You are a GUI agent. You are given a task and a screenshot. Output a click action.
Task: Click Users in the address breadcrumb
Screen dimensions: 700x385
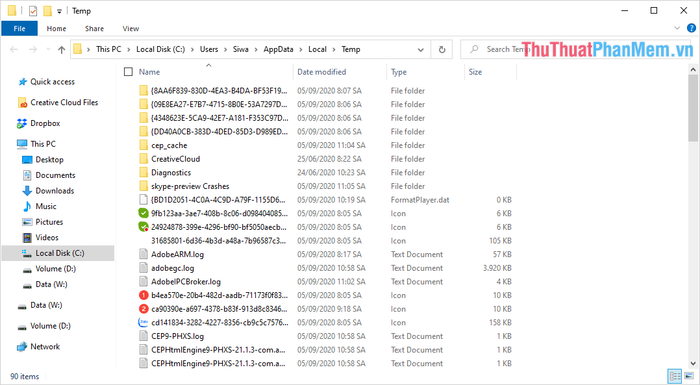208,50
